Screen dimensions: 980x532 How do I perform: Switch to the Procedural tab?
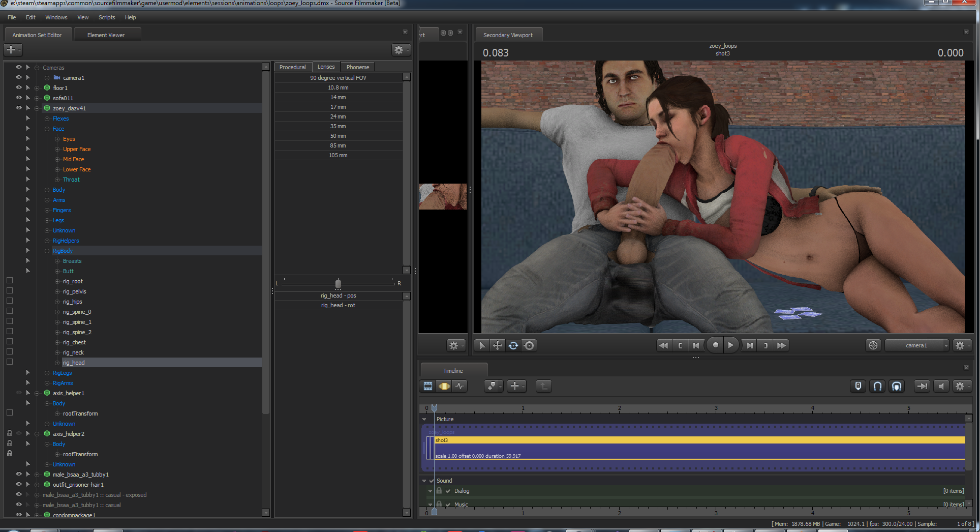(x=293, y=67)
